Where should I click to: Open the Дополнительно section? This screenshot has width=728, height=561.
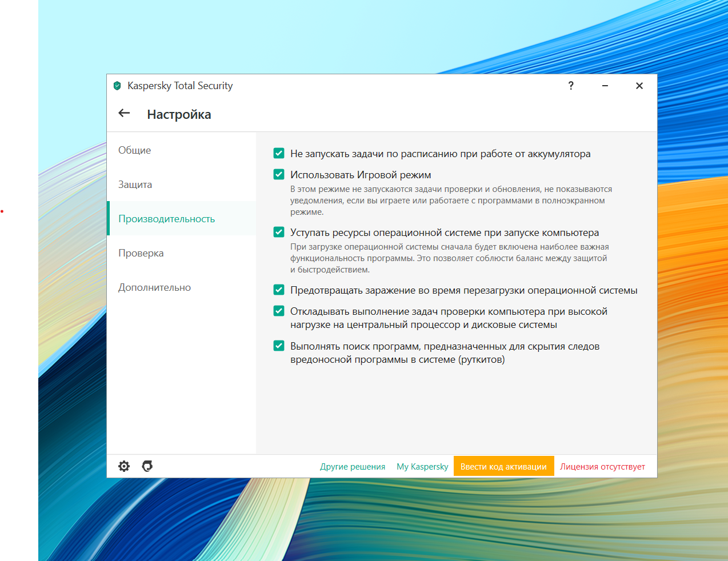tap(181, 287)
